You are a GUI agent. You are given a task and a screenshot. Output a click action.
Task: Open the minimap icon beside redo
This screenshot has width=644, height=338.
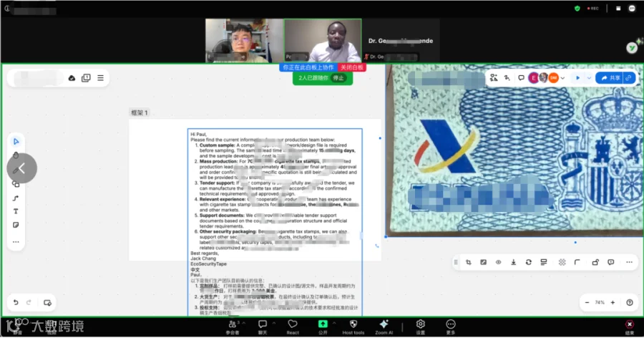pyautogui.click(x=48, y=303)
